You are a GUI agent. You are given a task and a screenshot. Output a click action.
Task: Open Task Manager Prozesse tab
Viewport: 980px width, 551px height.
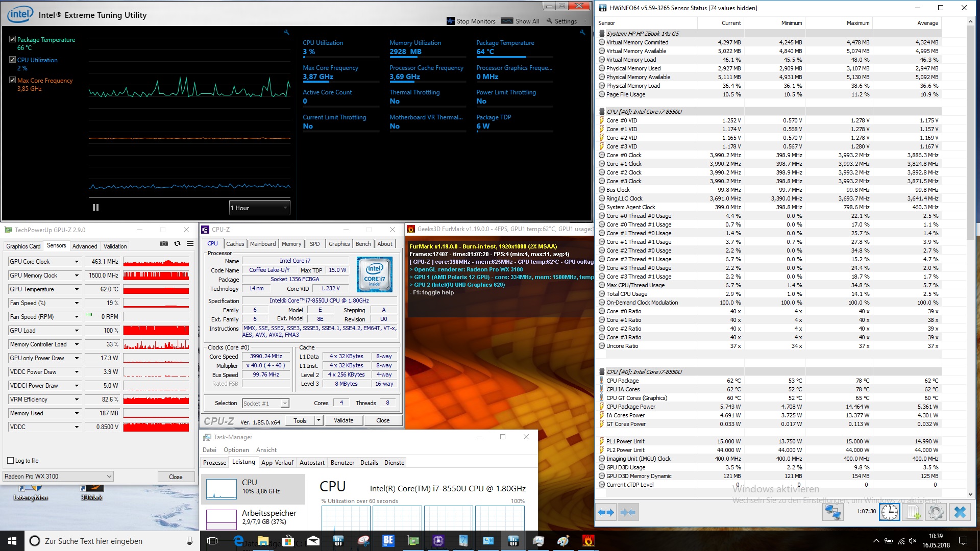[x=214, y=463]
